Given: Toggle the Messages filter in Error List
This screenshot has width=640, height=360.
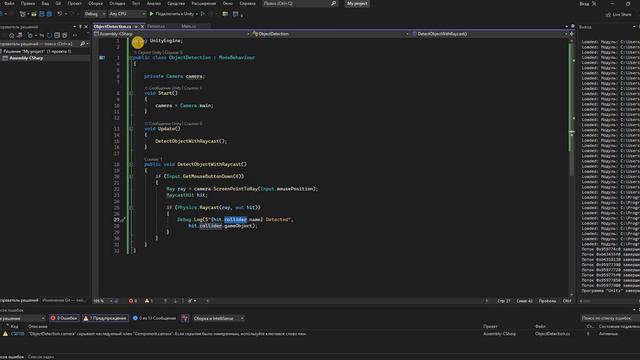Looking at the screenshot, I should tap(154, 318).
